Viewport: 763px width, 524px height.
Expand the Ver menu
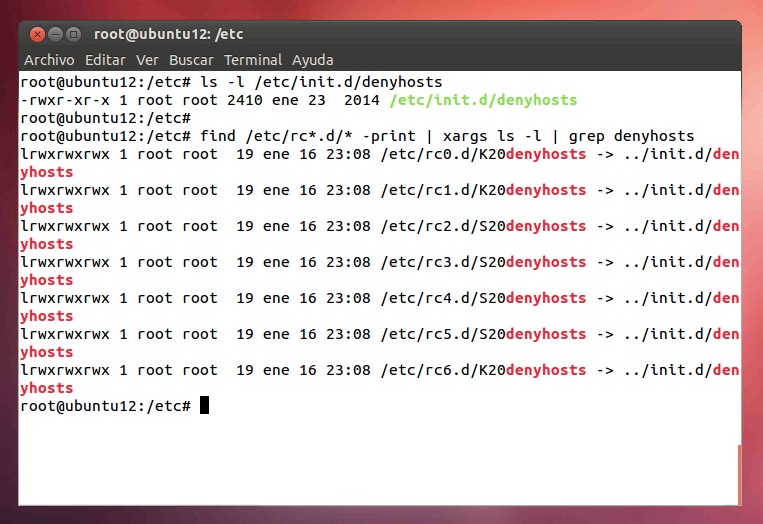(147, 60)
